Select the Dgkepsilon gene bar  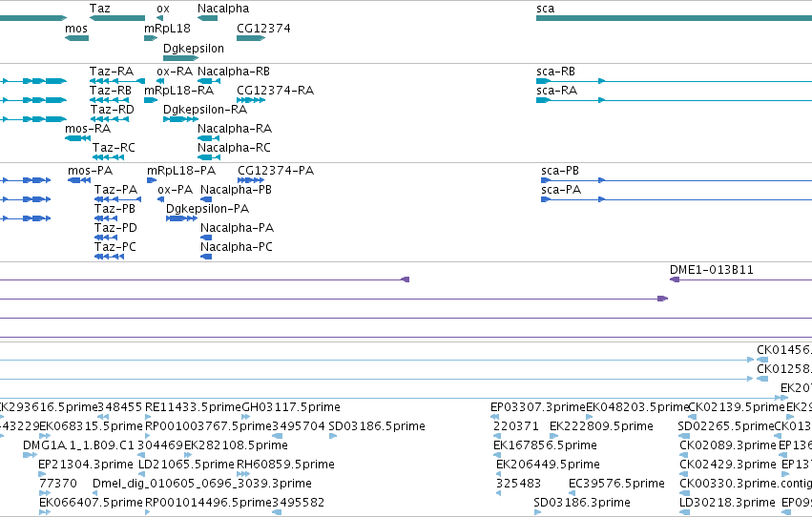point(180,58)
